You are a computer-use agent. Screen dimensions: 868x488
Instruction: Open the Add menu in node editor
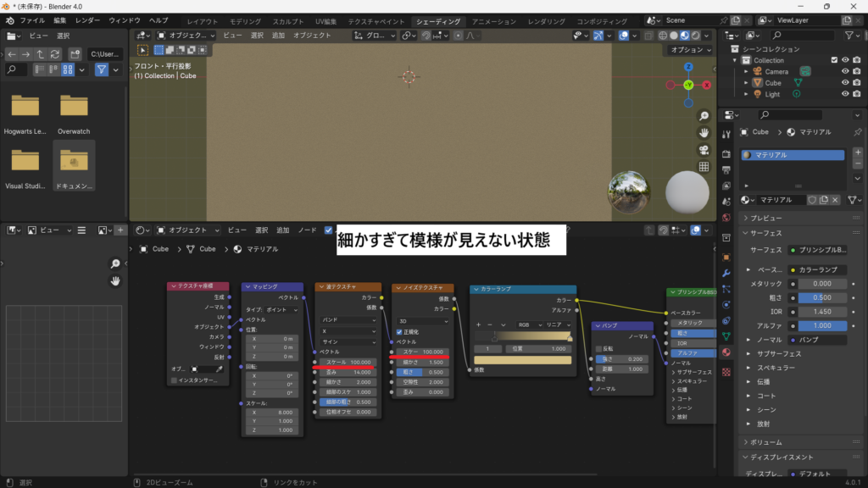[x=283, y=230]
